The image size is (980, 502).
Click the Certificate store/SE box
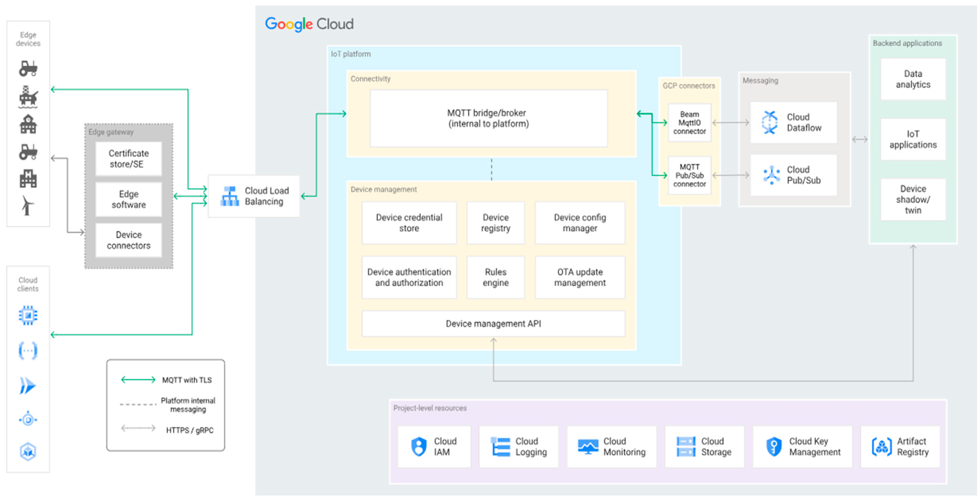click(128, 158)
